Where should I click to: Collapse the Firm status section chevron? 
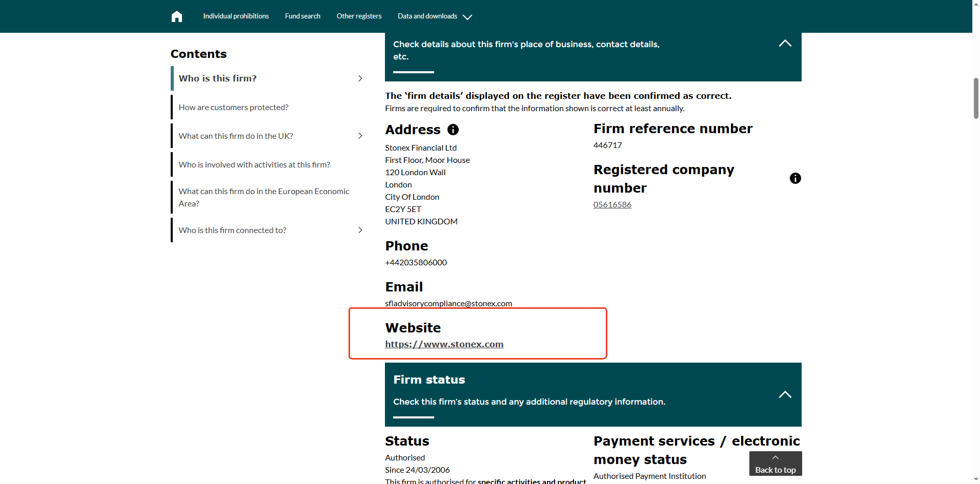click(x=785, y=394)
